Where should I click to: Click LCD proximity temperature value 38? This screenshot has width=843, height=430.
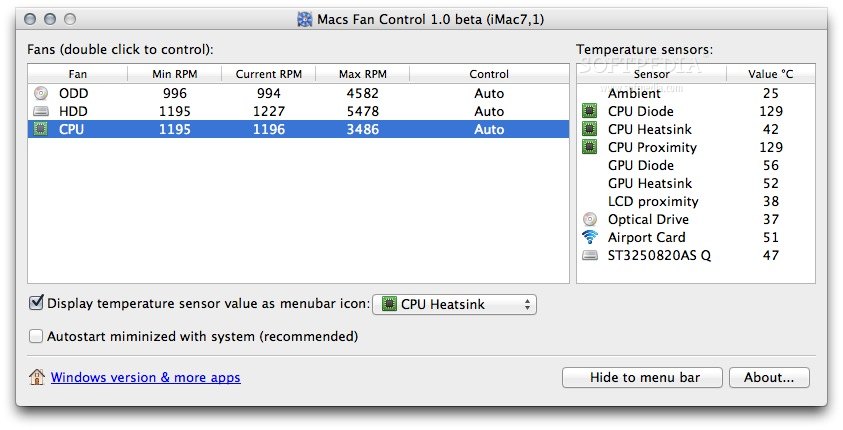click(771, 202)
